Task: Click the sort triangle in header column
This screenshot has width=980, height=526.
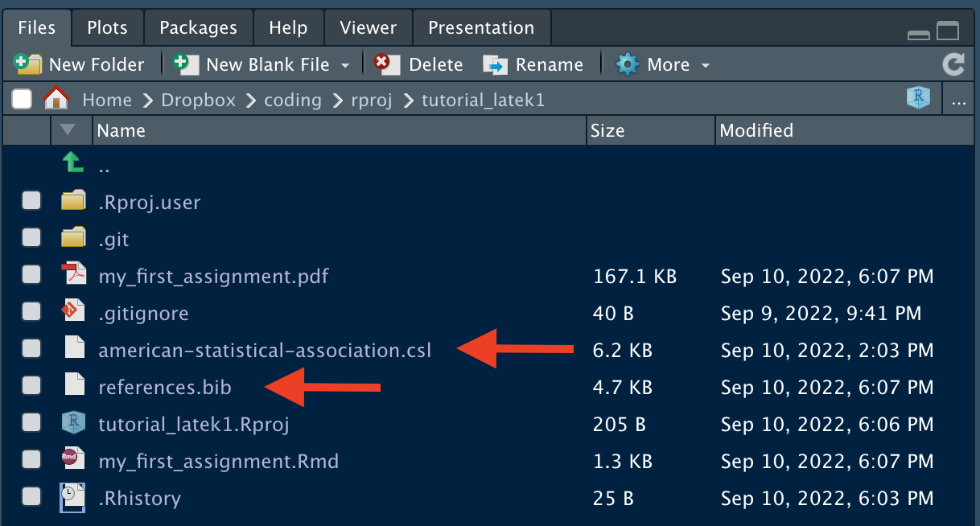Action: point(68,129)
